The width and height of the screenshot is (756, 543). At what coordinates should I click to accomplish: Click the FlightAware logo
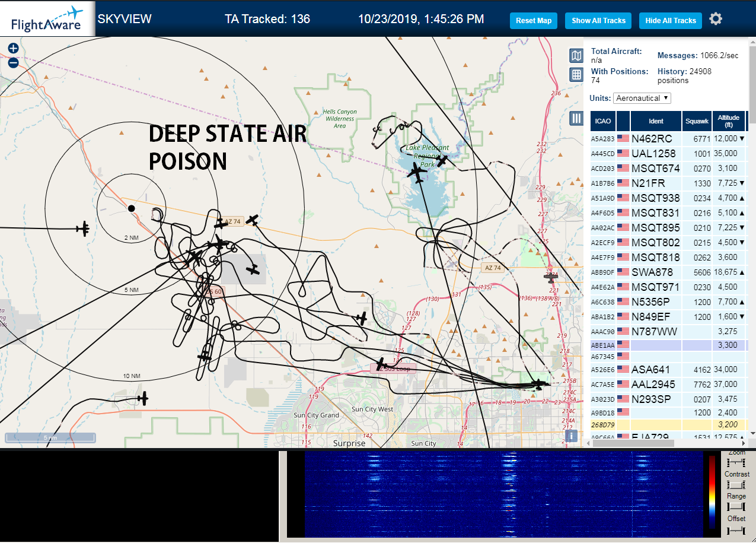[x=47, y=18]
